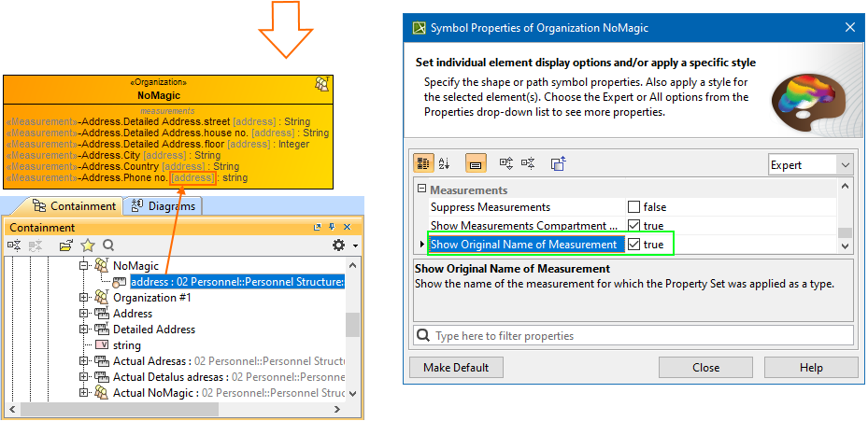Click the expand all properties icon in dialog

(x=506, y=163)
